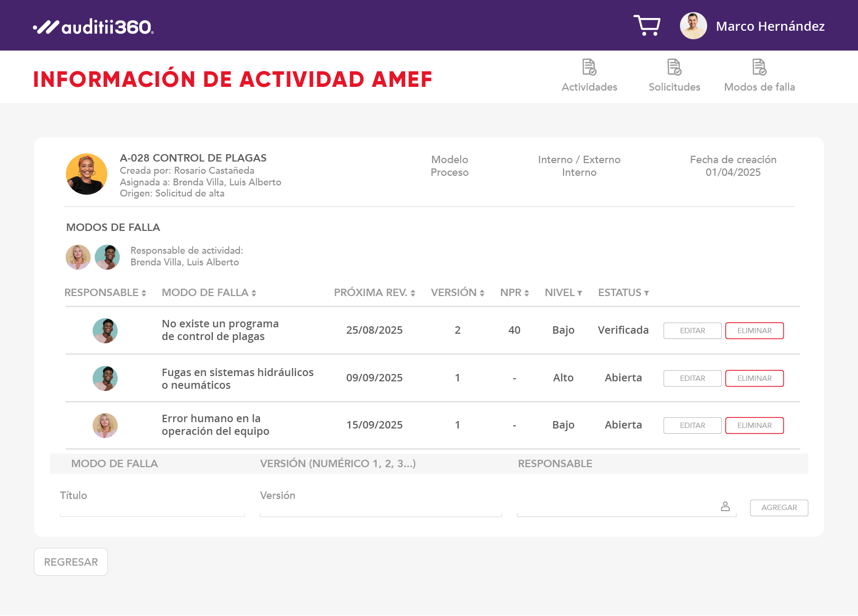This screenshot has height=616, width=858.
Task: Click person icon in Responsable field
Action: [x=725, y=506]
